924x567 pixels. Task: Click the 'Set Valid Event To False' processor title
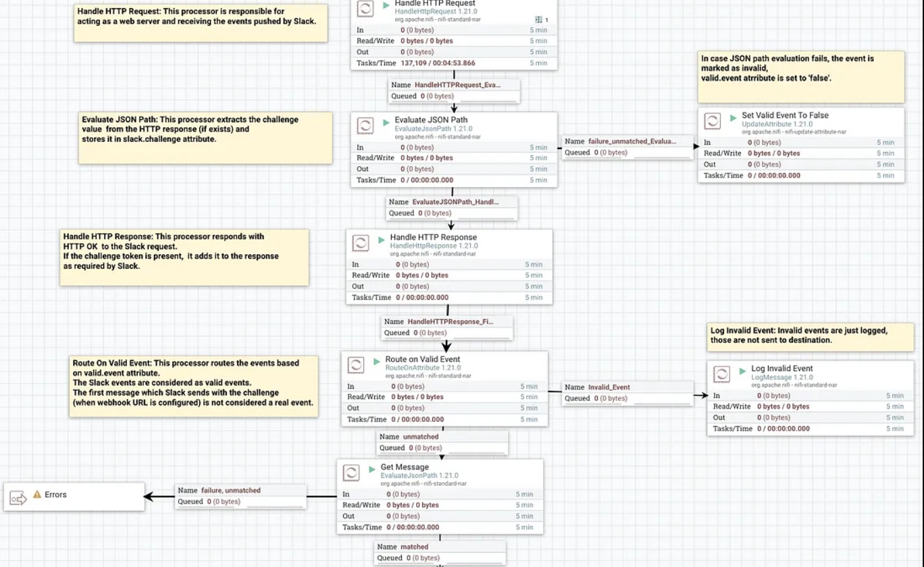785,115
